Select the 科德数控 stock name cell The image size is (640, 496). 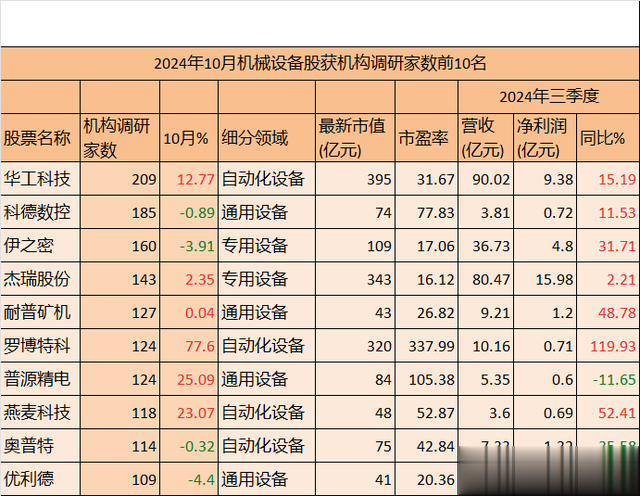tap(40, 212)
